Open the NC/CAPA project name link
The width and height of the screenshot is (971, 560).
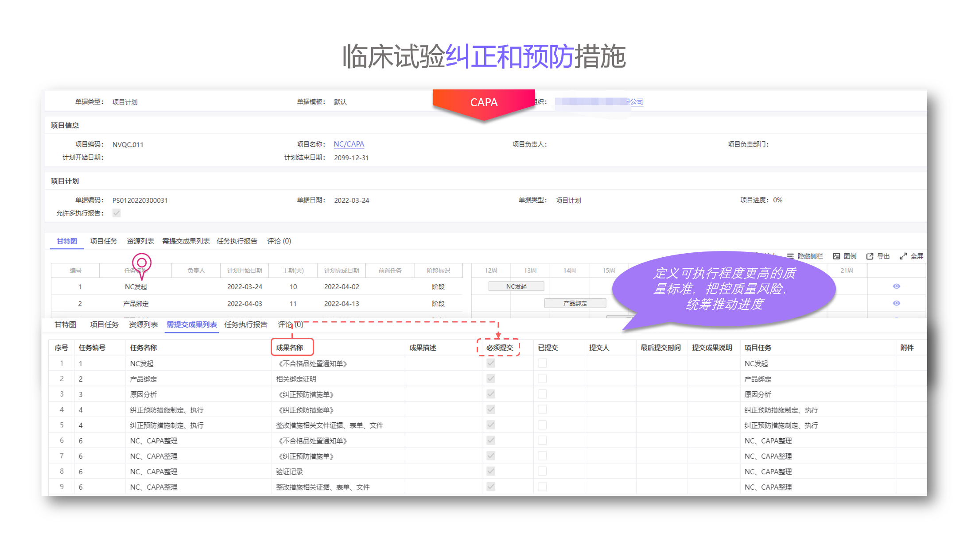tap(349, 144)
